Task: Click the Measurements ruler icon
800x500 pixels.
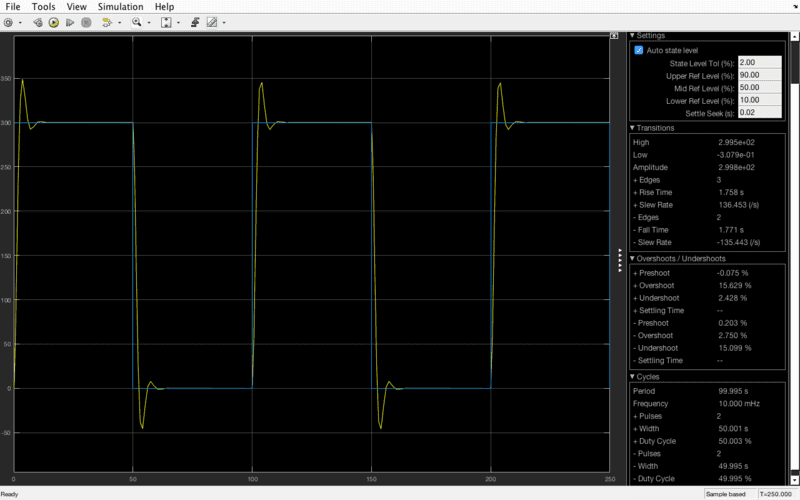Action: (212, 22)
